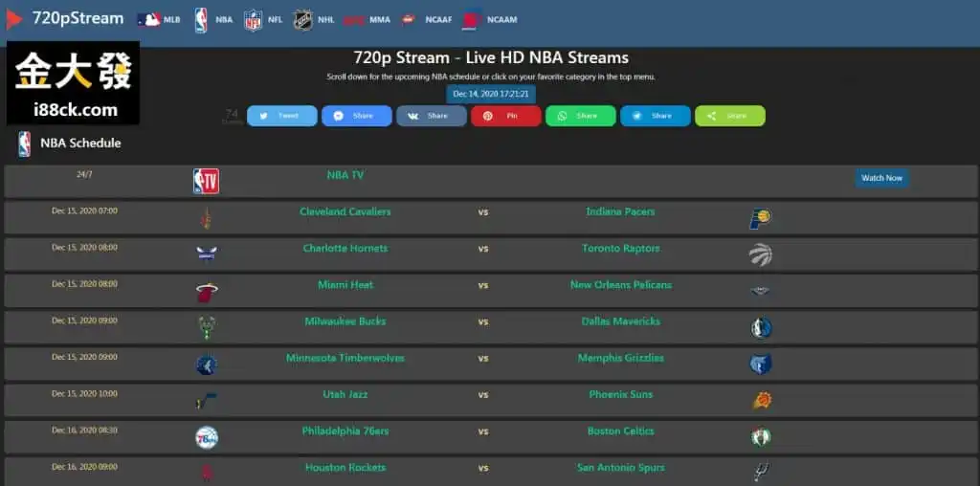Image resolution: width=980 pixels, height=486 pixels.
Task: Select the MMA logo in top menu
Action: (x=354, y=20)
